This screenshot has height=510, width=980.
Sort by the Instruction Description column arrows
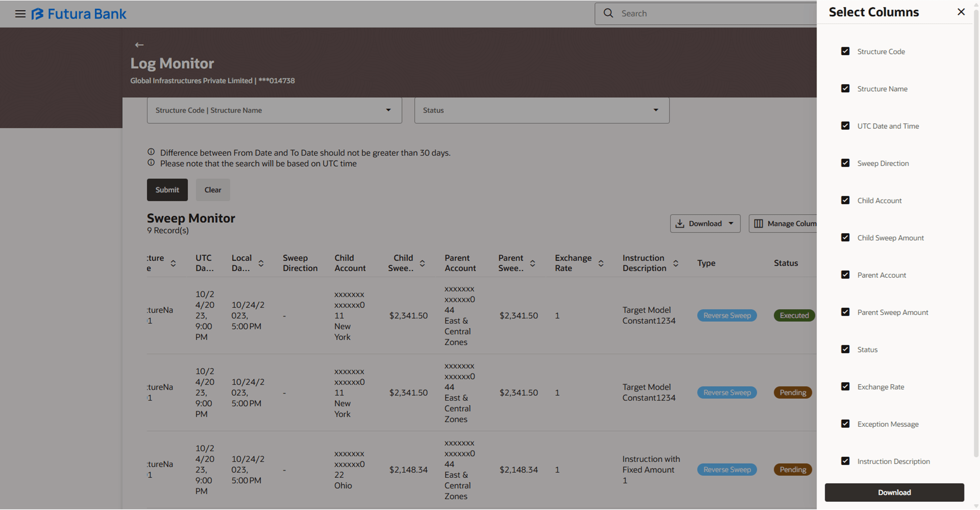tap(675, 263)
